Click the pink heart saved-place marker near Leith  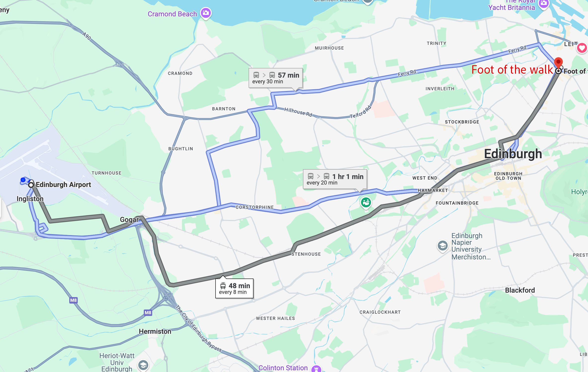pyautogui.click(x=582, y=48)
